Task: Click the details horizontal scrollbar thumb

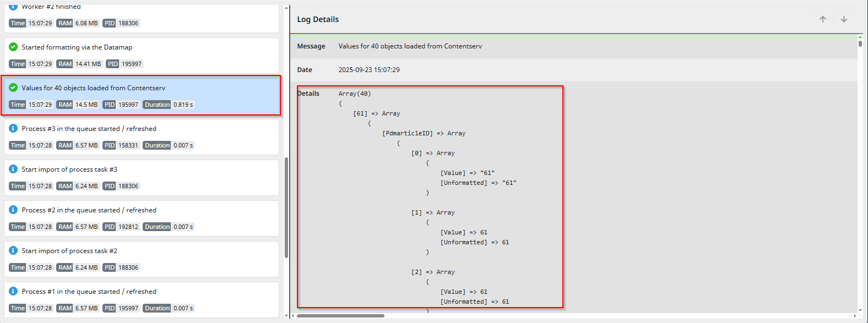Action: (x=340, y=316)
